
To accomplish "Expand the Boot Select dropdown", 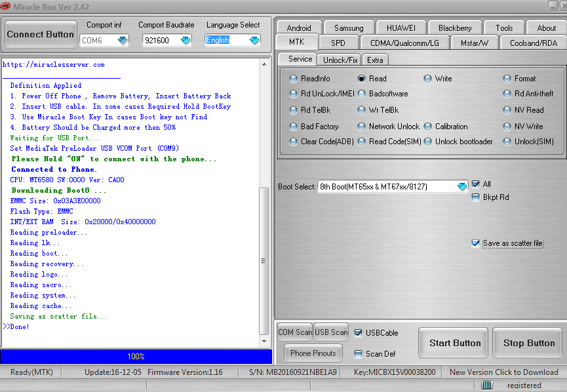I will click(461, 187).
